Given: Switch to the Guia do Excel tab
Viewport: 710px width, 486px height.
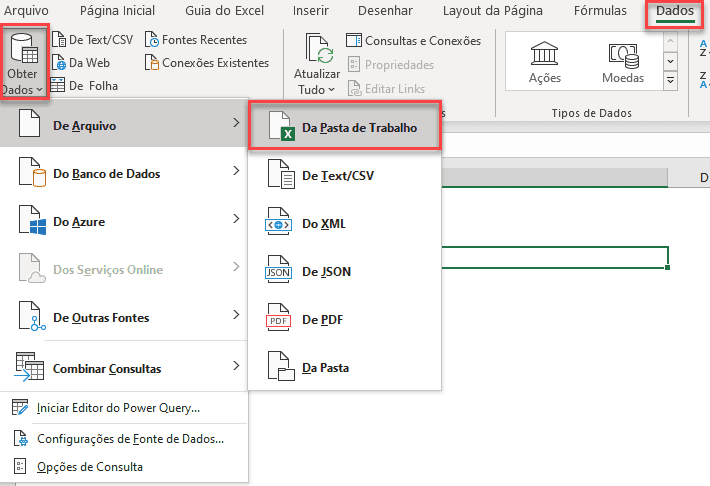Looking at the screenshot, I should tap(224, 10).
